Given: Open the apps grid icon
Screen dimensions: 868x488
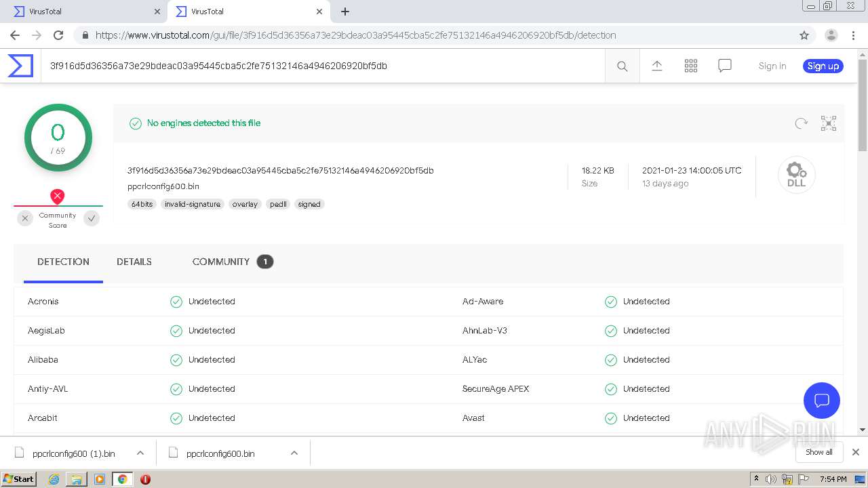Looking at the screenshot, I should tap(691, 66).
